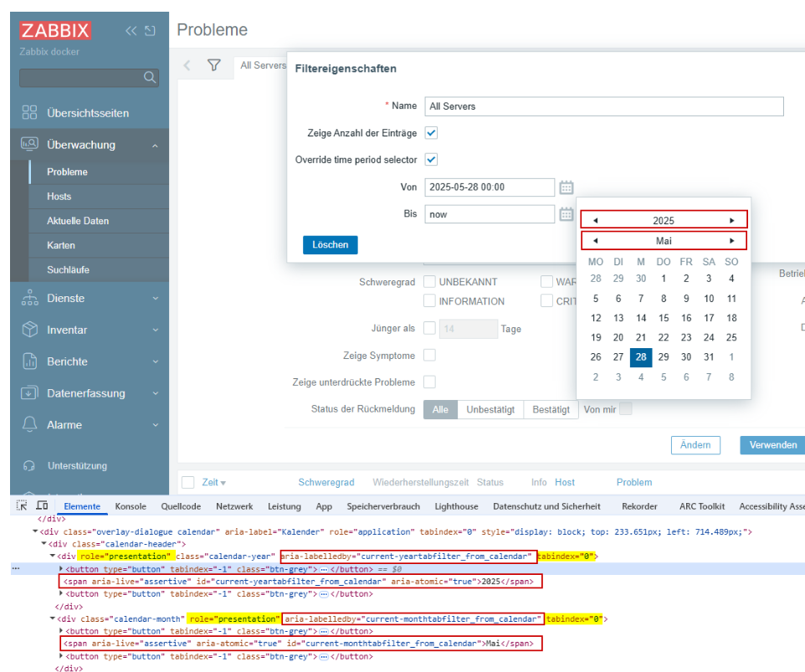Check Zeige Symptome
805x672 pixels.
pyautogui.click(x=430, y=356)
